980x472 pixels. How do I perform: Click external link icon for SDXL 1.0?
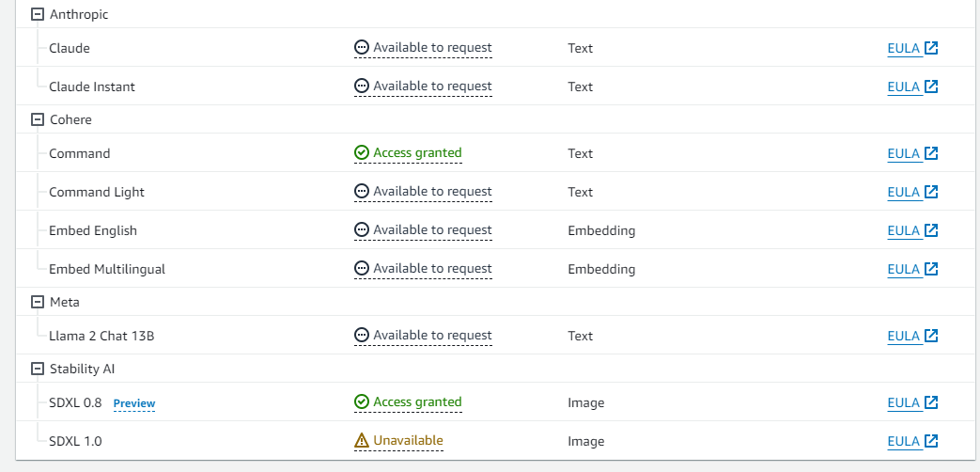[x=931, y=441]
